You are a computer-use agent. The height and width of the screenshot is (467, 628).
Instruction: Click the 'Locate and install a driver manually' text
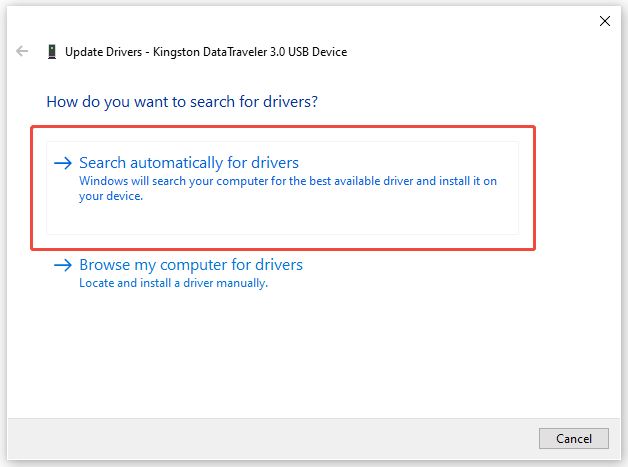[173, 283]
